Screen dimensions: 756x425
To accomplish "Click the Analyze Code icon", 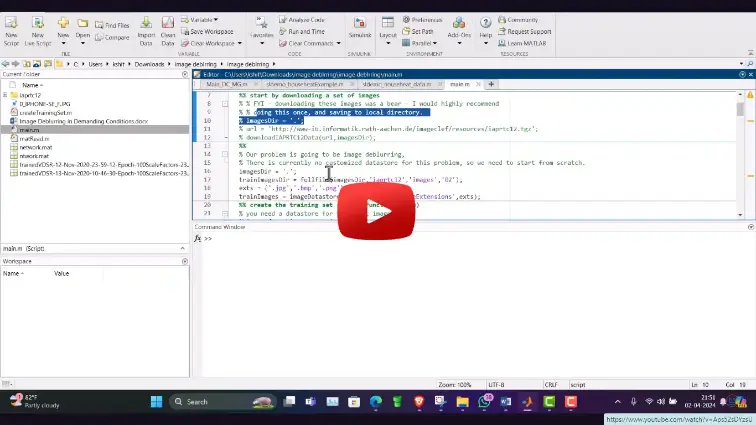I will 304,19.
